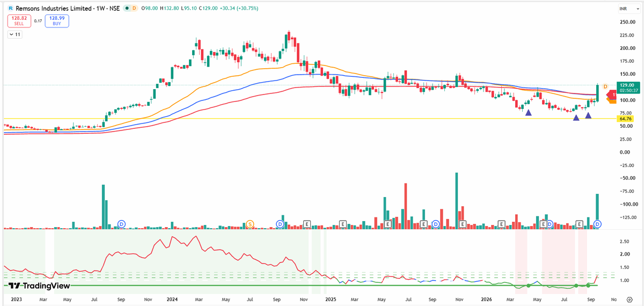Screen dimensions: 644x306
Task: Click the 128.99 BUY button
Action: 56,21
